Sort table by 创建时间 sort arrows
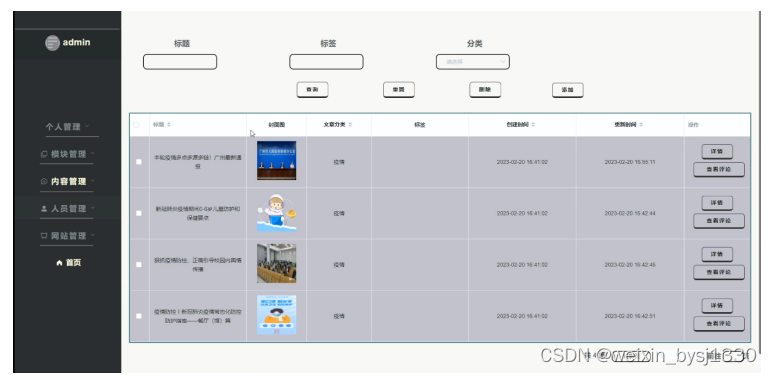This screenshot has width=772, height=375. pyautogui.click(x=533, y=125)
